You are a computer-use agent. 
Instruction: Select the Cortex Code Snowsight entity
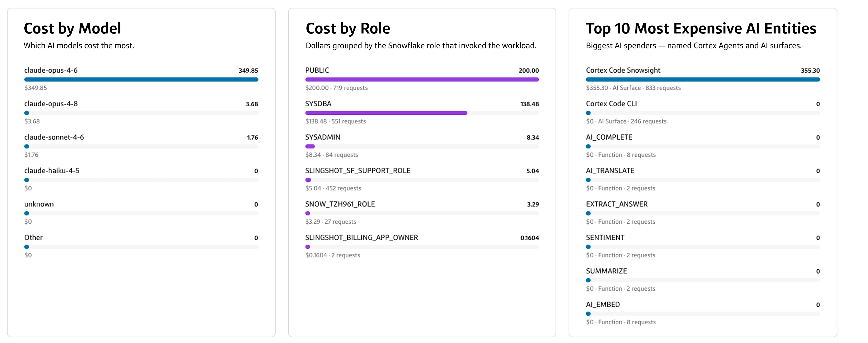623,70
